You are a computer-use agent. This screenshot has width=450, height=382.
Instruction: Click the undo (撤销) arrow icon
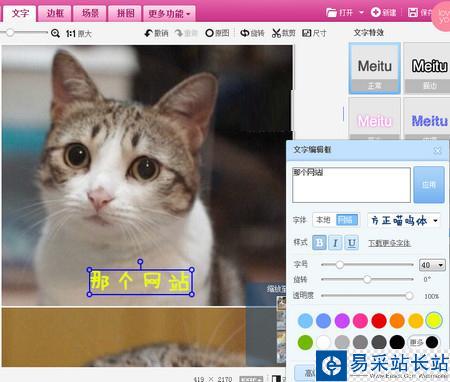(x=149, y=33)
